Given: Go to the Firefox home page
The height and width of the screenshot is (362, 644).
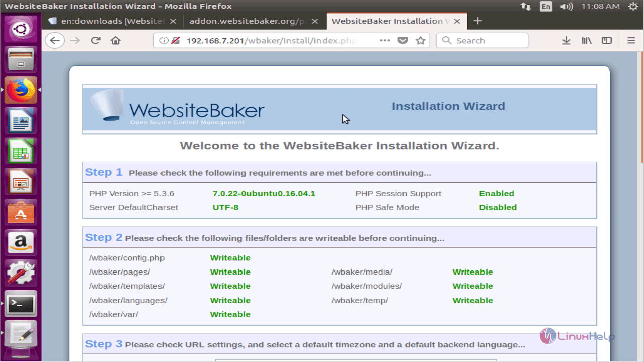Looking at the screenshot, I should point(116,41).
